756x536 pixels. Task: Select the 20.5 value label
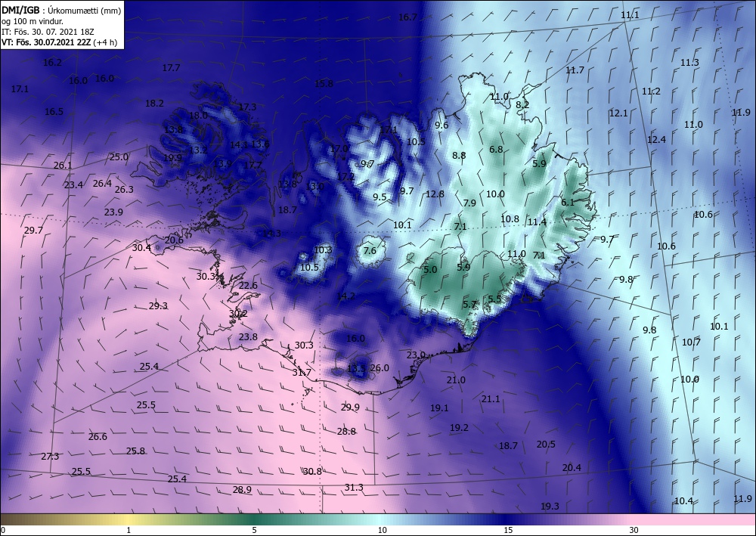tap(546, 445)
